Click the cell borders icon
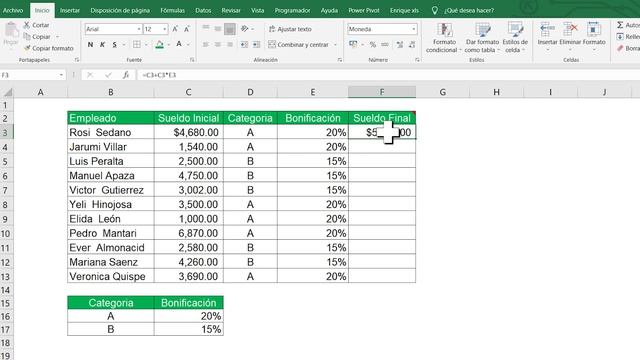This screenshot has height=360, width=640. click(137, 44)
